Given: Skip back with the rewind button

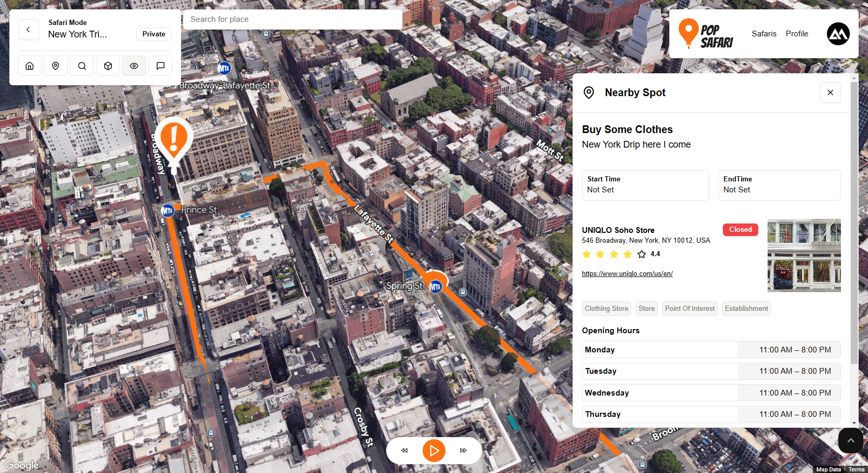Looking at the screenshot, I should pos(405,451).
